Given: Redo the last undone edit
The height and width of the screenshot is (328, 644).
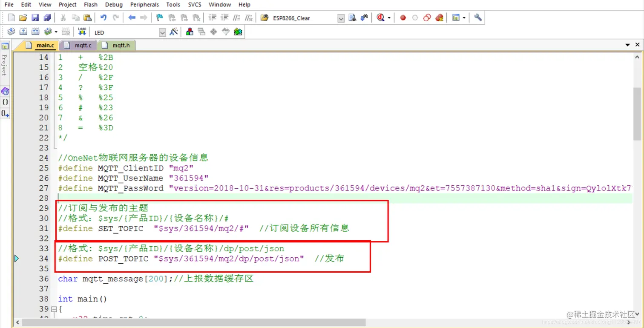Looking at the screenshot, I should tap(116, 18).
